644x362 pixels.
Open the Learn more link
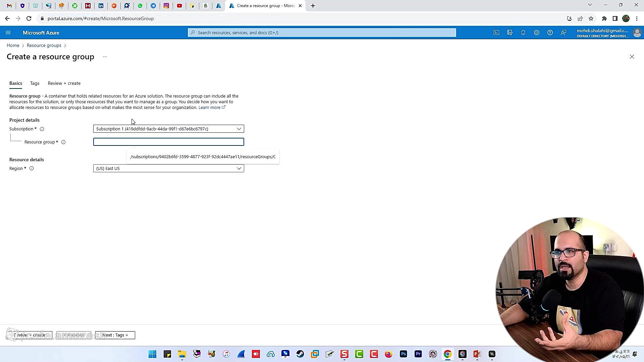[212, 108]
